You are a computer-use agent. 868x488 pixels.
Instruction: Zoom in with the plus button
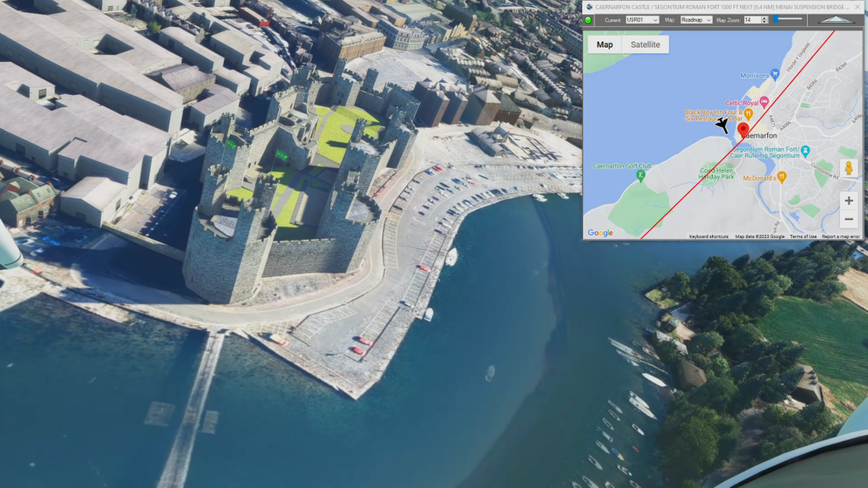(849, 201)
